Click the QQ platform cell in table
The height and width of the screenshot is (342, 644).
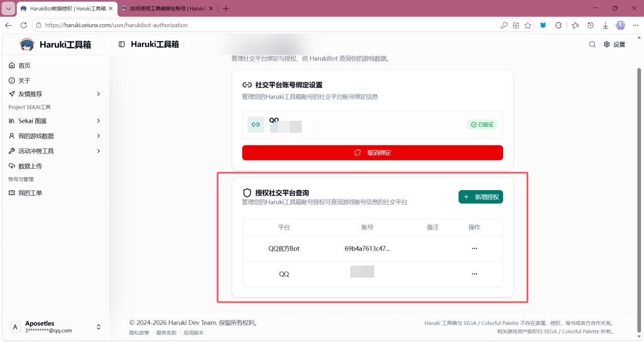[x=284, y=274]
